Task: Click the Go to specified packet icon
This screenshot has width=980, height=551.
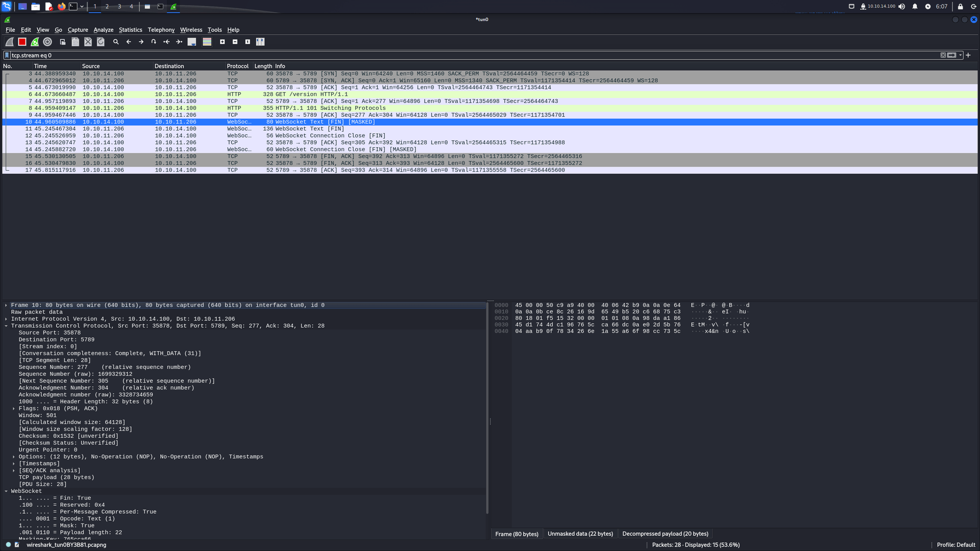Action: (x=154, y=42)
